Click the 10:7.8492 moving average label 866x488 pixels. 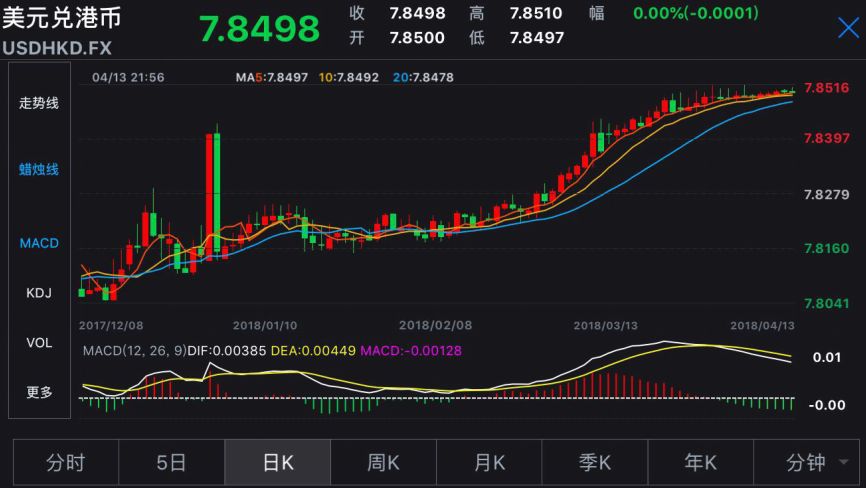pyautogui.click(x=349, y=77)
